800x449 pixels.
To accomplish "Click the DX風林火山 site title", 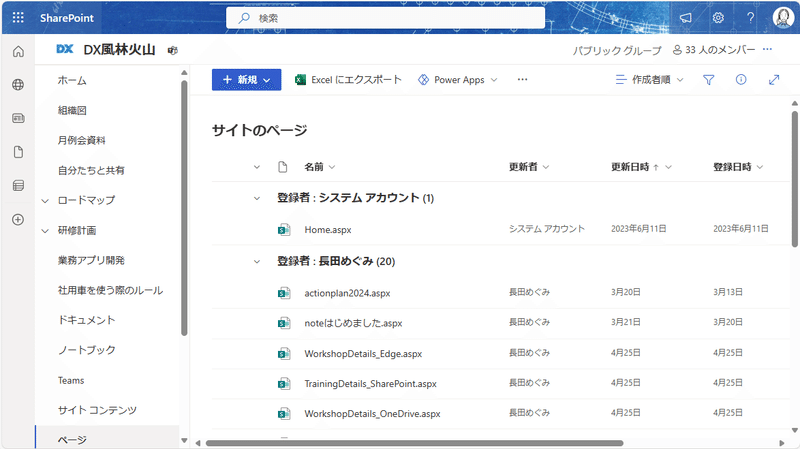I will [x=119, y=49].
